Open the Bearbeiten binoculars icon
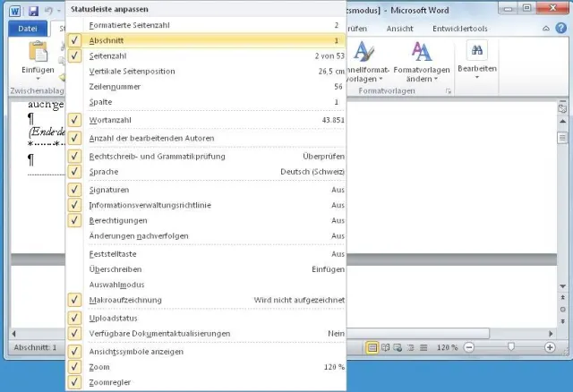573x392 pixels. click(476, 54)
